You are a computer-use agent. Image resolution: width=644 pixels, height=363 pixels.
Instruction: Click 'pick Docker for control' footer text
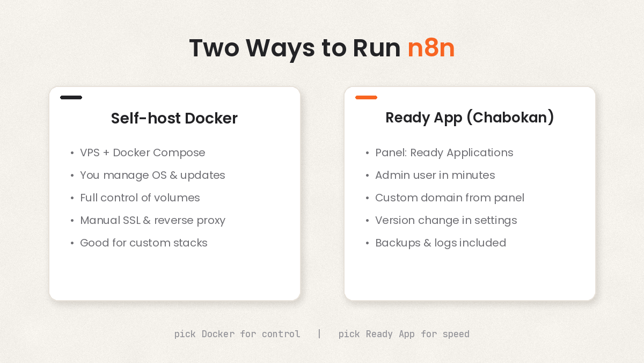point(237,334)
